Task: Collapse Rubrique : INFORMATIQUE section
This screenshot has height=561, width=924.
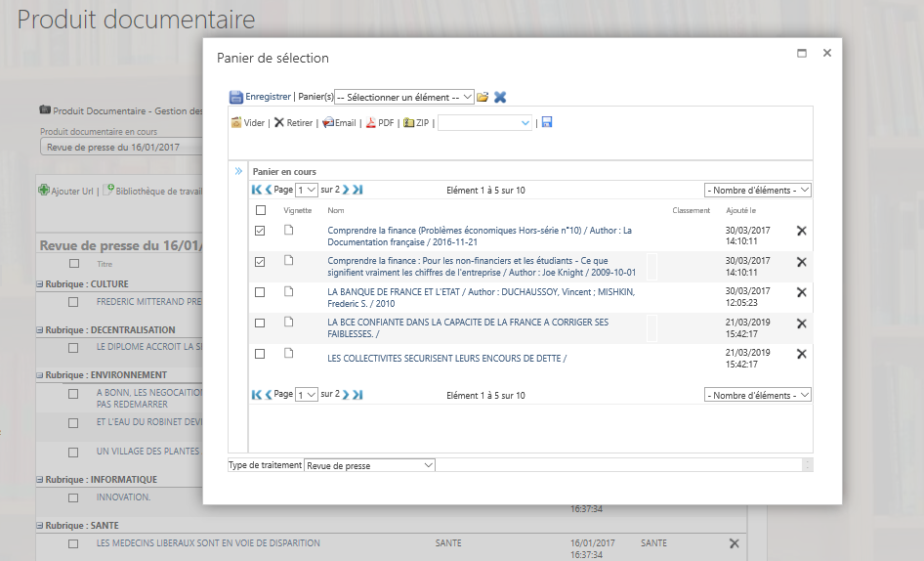Action: click(x=40, y=480)
